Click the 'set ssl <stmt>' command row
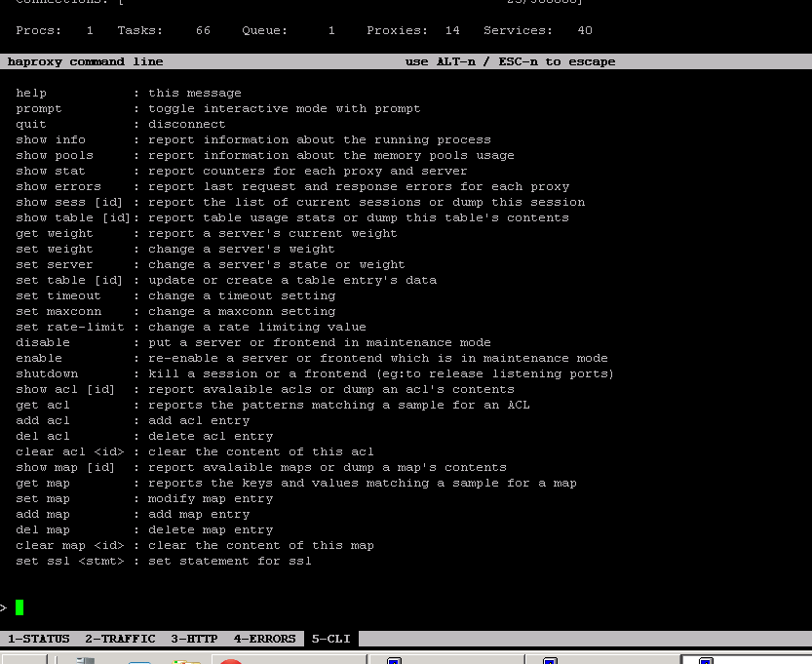Screen dimensions: 812x664 [164, 561]
